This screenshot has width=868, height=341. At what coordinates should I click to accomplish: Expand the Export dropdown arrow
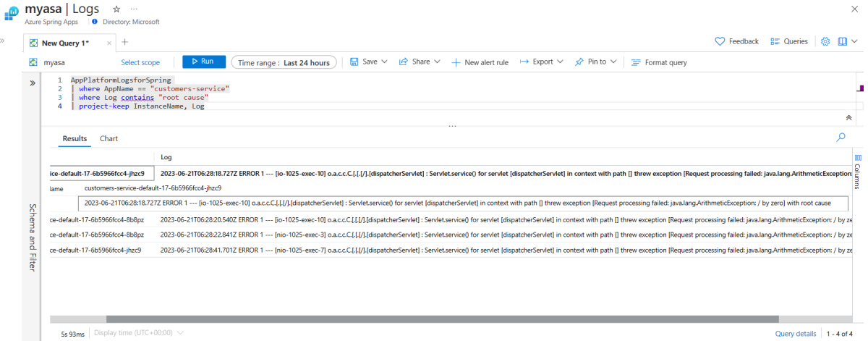point(560,62)
